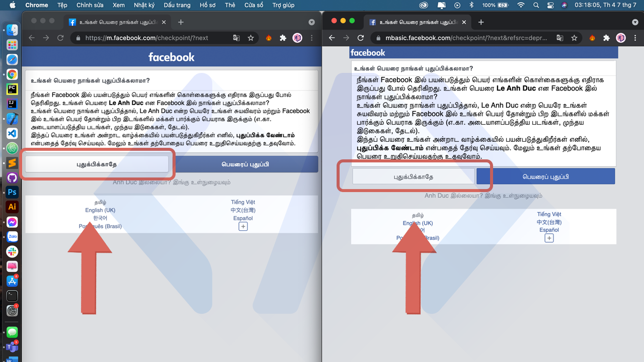This screenshot has width=644, height=362.
Task: Bookmark the page with star in left window
Action: click(x=251, y=38)
